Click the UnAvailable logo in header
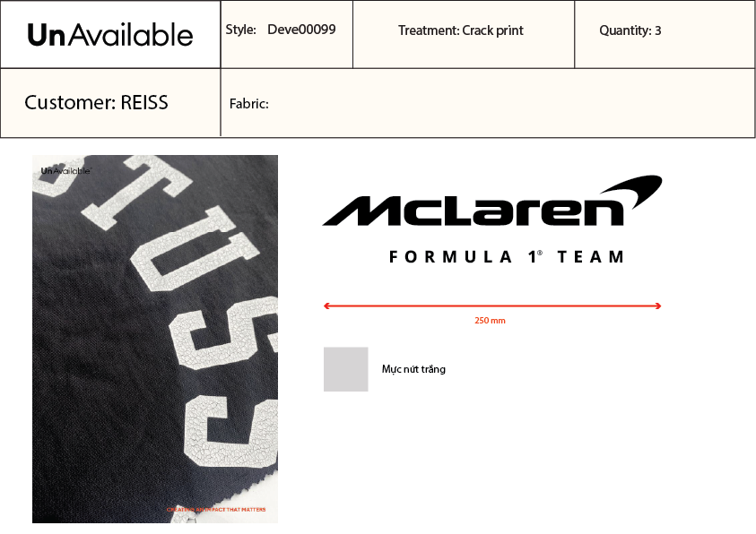 (x=110, y=35)
